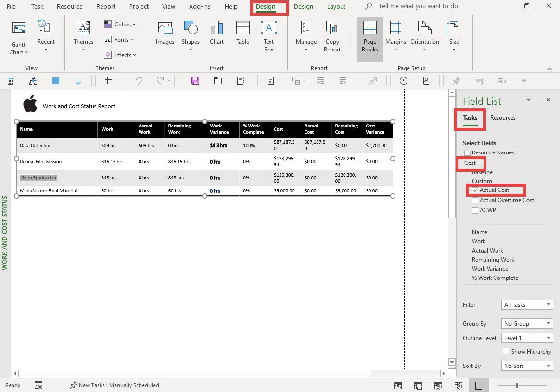The image size is (560, 392).
Task: Click the Gantt view icon in status bar
Action: pyautogui.click(x=397, y=386)
